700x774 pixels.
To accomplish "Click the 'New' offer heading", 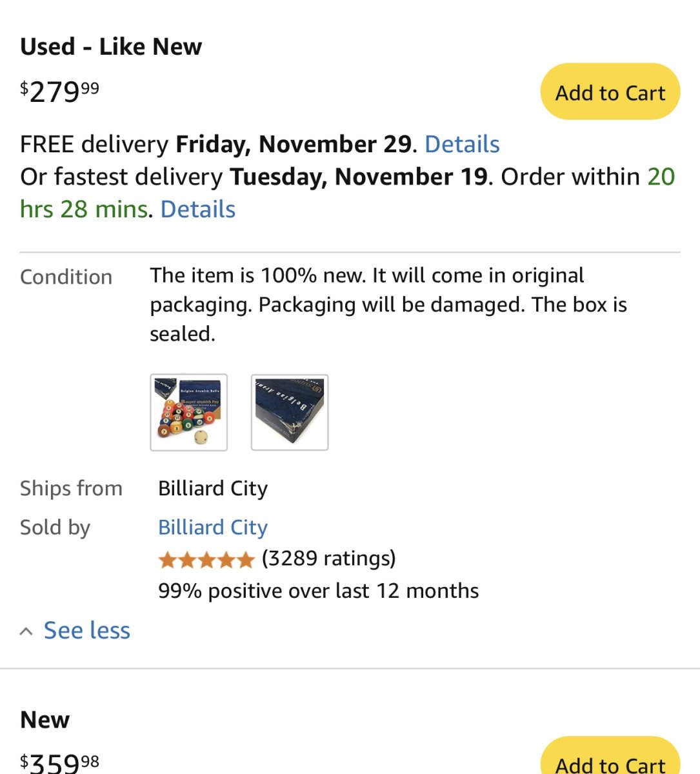I will click(x=45, y=719).
